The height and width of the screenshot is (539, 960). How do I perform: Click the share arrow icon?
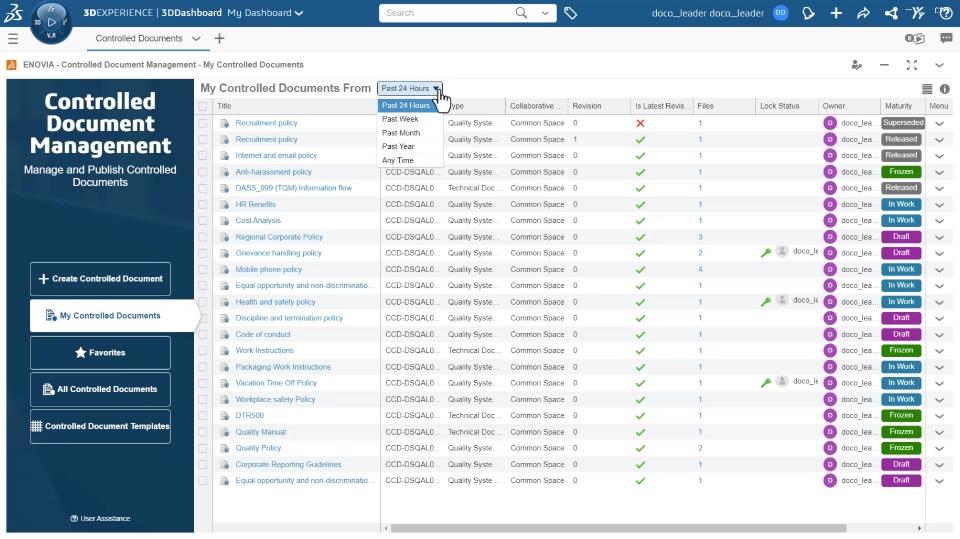tap(863, 13)
